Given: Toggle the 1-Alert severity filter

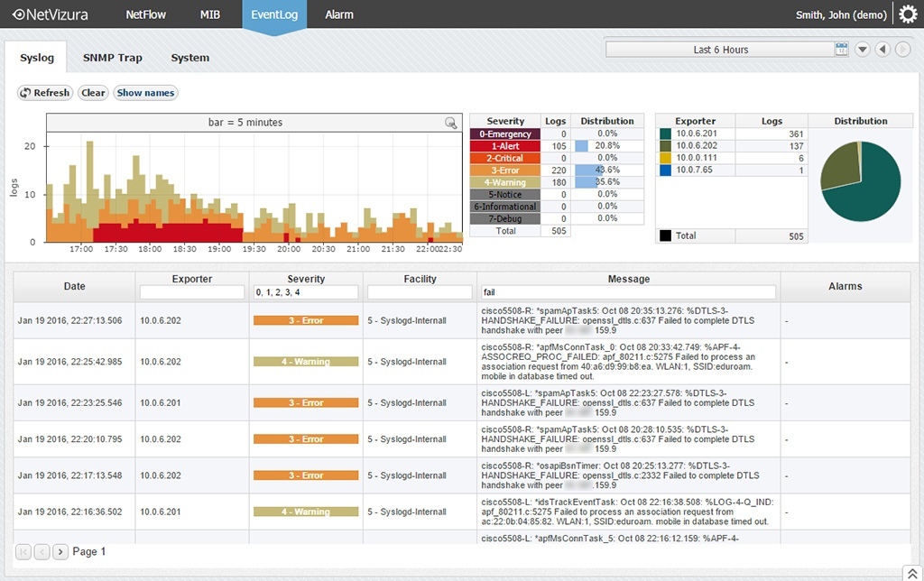Looking at the screenshot, I should point(505,146).
